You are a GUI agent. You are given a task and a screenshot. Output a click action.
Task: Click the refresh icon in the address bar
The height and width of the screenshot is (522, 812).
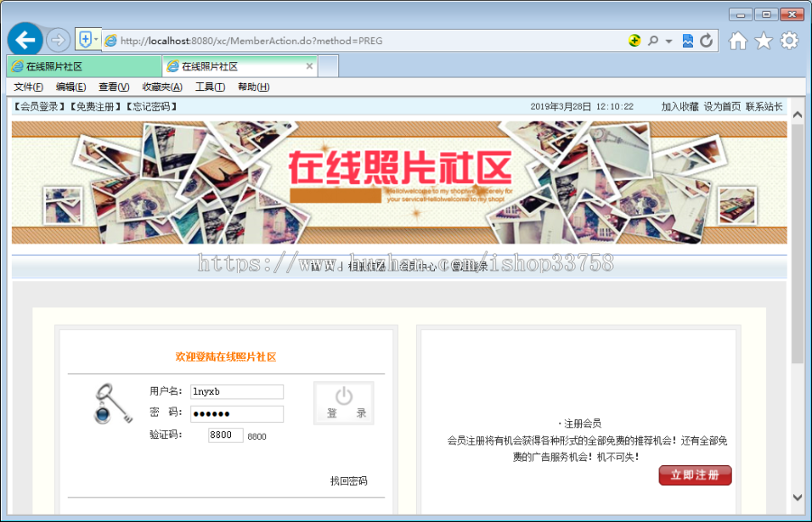pyautogui.click(x=706, y=41)
